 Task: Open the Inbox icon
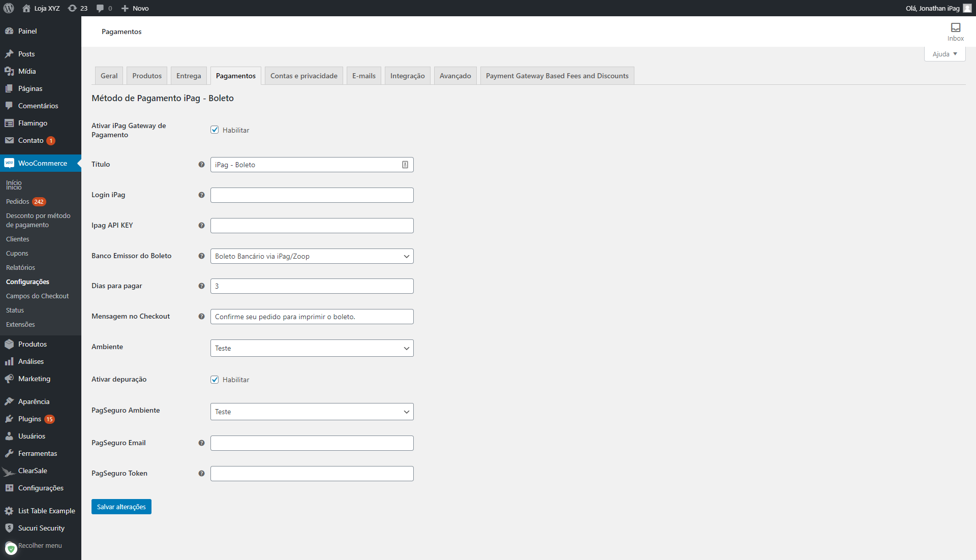click(955, 28)
